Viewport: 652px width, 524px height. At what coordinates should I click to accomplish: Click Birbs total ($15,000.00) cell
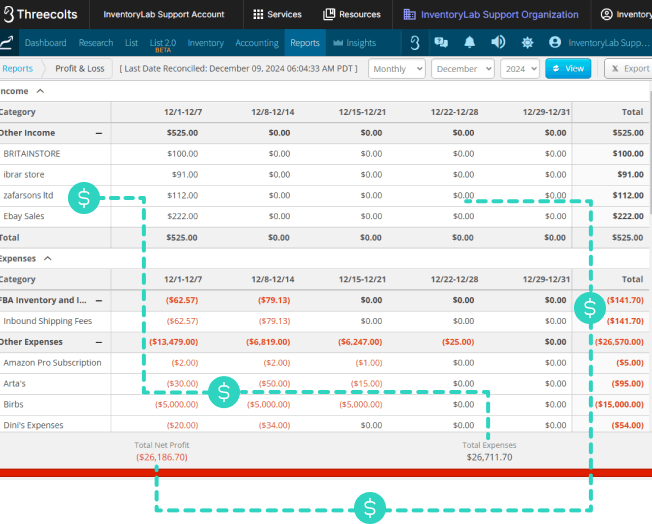(x=619, y=404)
